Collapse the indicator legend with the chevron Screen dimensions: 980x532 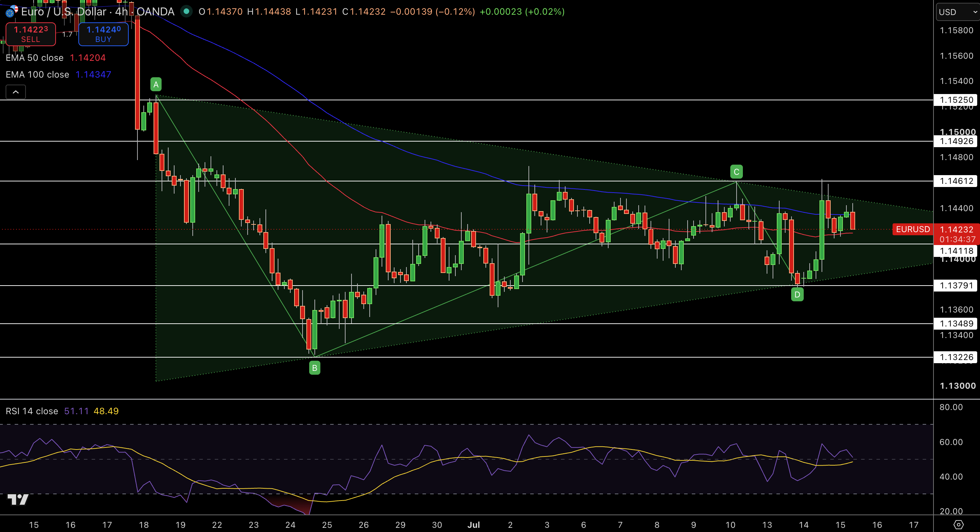coord(16,92)
